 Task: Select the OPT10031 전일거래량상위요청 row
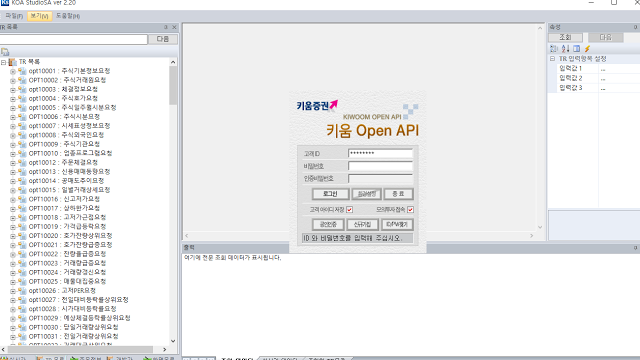pos(73,336)
